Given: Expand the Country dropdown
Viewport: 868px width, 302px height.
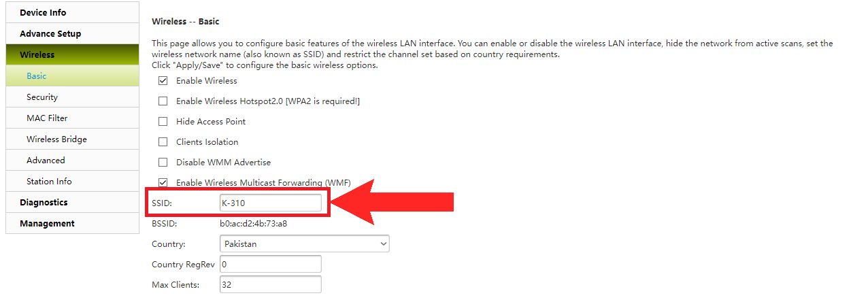Looking at the screenshot, I should (304, 244).
